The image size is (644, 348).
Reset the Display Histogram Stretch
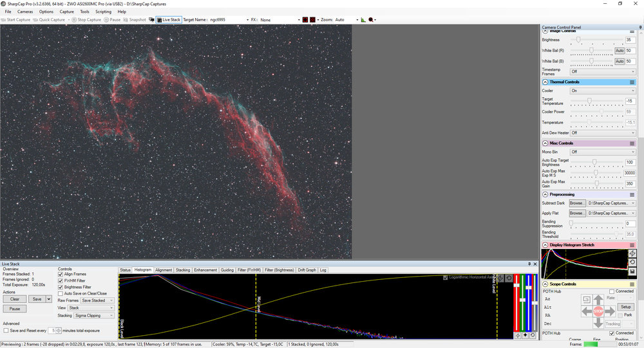(x=632, y=262)
